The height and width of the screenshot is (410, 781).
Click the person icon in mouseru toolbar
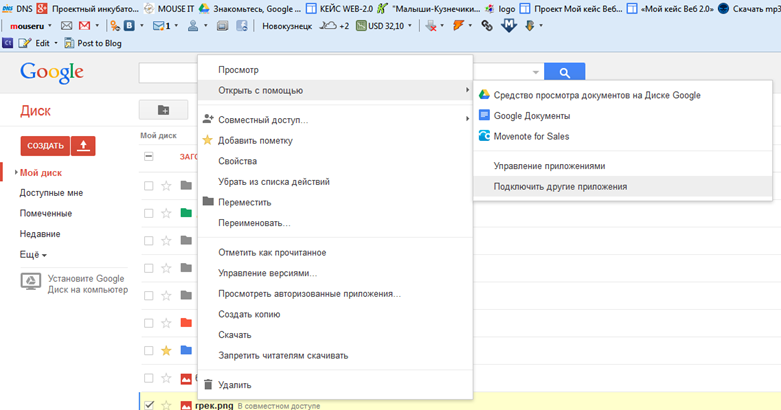click(193, 26)
